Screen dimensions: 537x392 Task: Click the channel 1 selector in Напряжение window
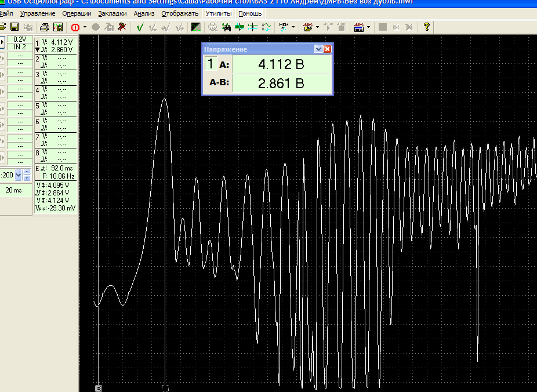[211, 64]
